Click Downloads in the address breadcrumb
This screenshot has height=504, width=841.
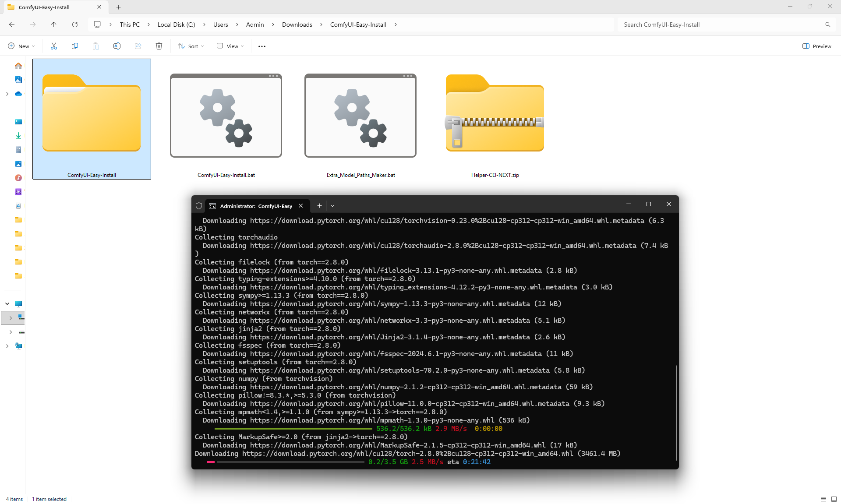tap(297, 25)
